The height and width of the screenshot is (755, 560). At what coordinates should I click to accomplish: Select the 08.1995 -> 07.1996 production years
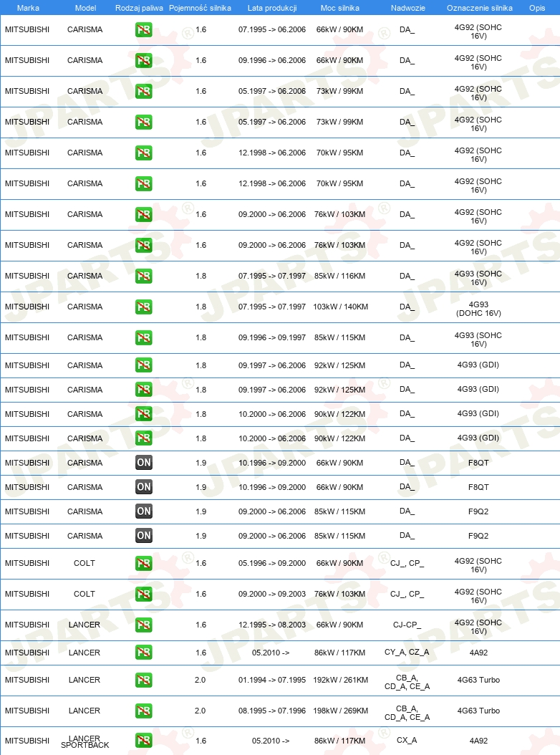point(272,711)
